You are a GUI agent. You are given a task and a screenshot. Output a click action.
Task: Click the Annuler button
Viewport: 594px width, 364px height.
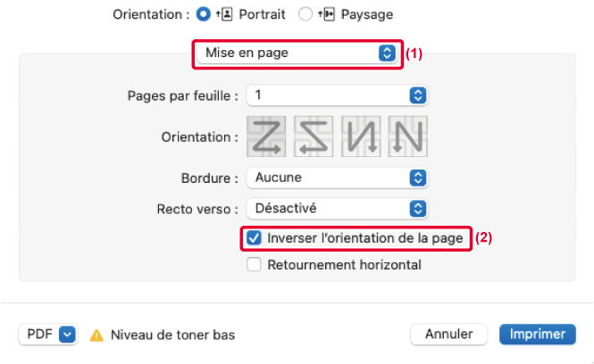pos(448,335)
